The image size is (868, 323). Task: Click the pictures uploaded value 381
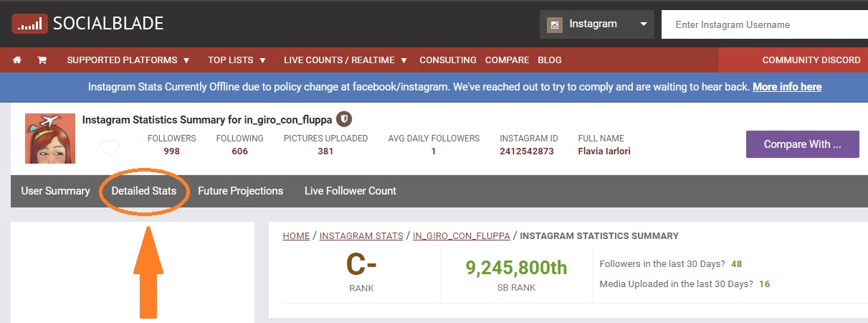point(325,151)
